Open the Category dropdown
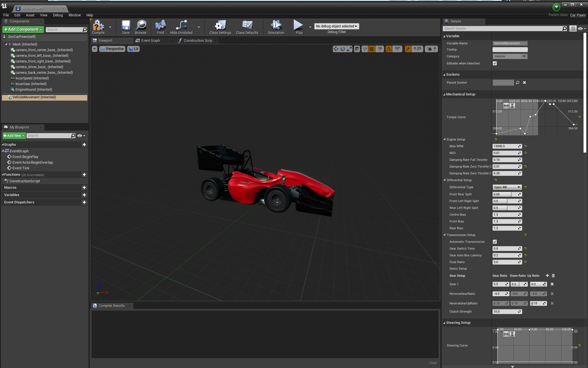The image size is (588, 368). pos(510,56)
